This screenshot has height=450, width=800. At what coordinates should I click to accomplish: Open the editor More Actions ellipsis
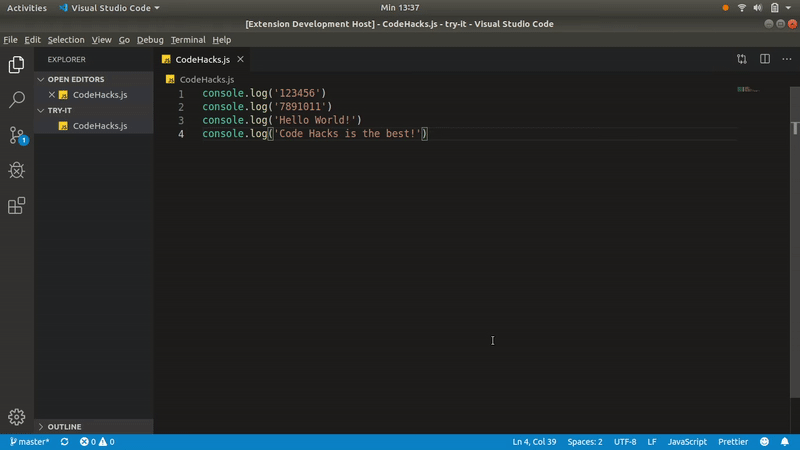(x=787, y=59)
